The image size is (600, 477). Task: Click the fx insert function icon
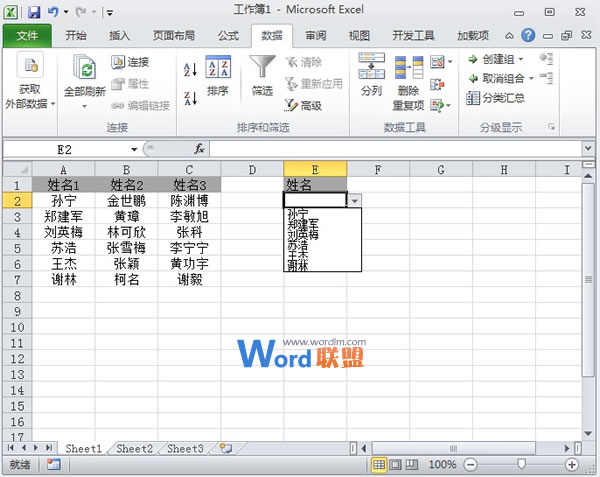pyautogui.click(x=199, y=148)
